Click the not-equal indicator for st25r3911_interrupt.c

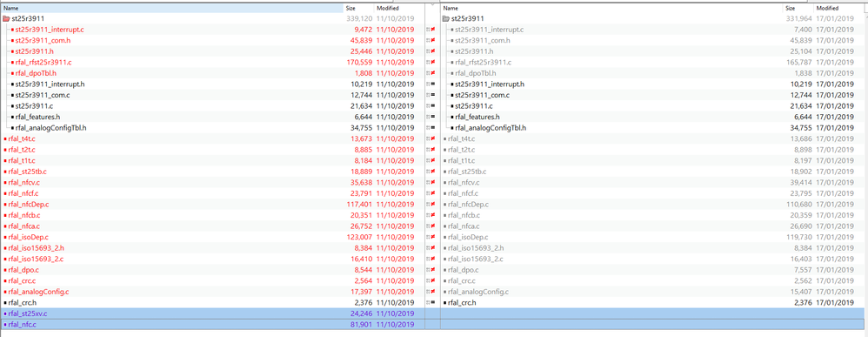pos(433,30)
